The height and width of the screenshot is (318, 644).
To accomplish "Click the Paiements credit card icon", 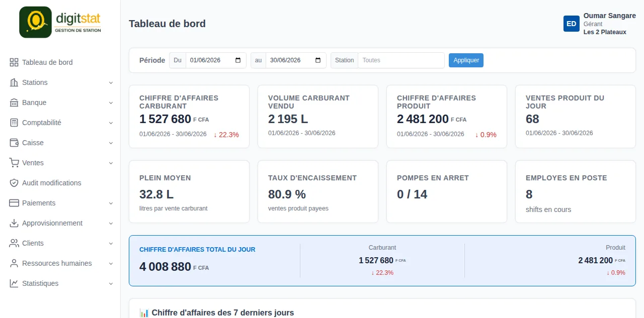I will [x=14, y=203].
